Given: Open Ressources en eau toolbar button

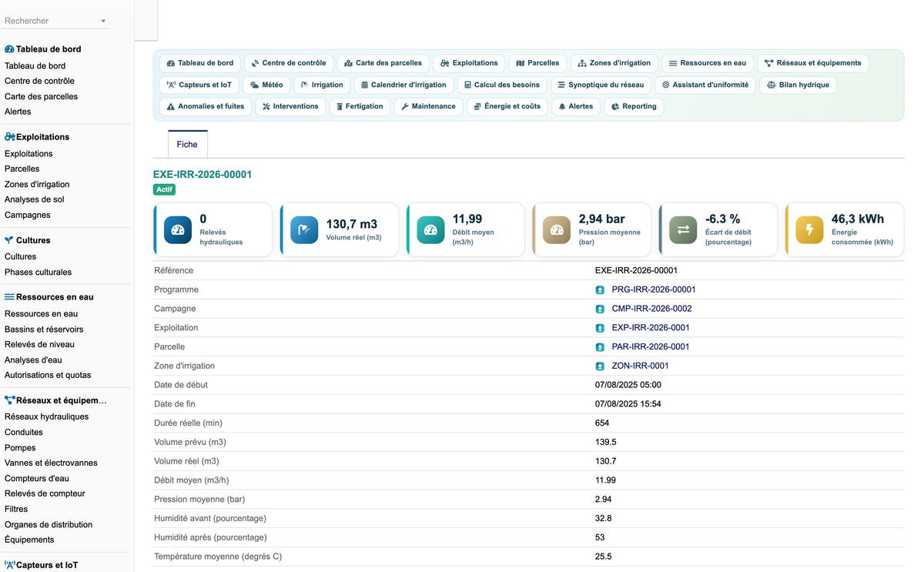Looking at the screenshot, I should [x=708, y=63].
